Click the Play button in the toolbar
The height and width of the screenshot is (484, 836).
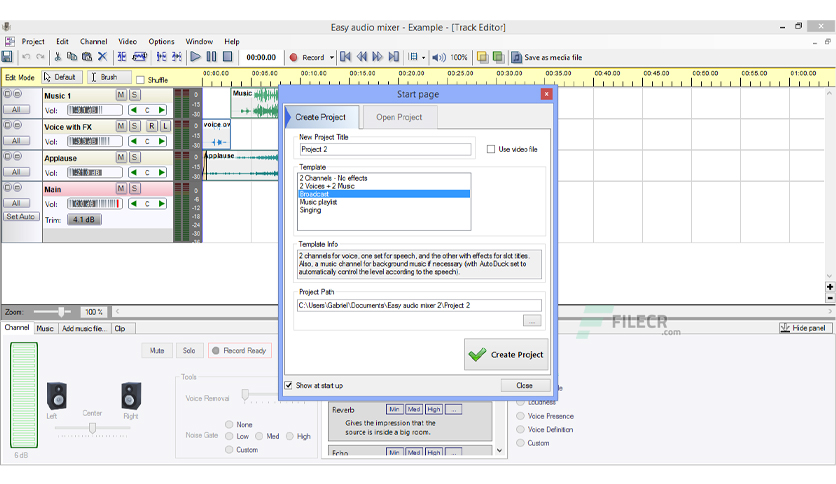pos(196,57)
